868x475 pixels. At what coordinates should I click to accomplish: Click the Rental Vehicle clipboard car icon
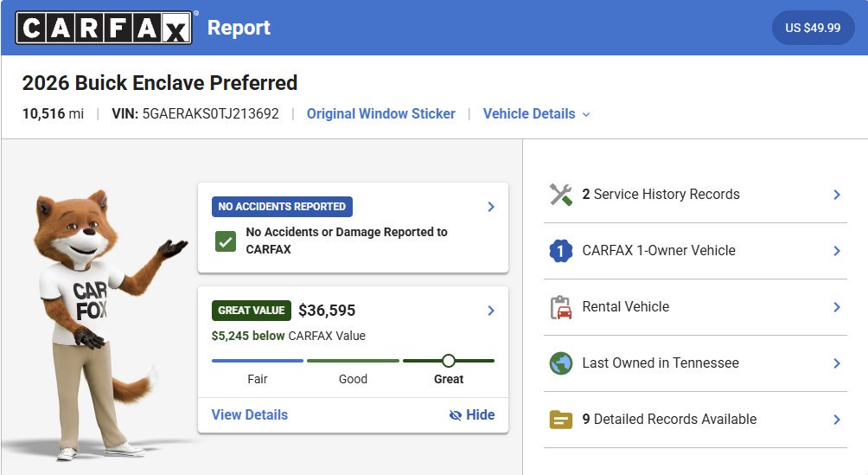tap(561, 307)
